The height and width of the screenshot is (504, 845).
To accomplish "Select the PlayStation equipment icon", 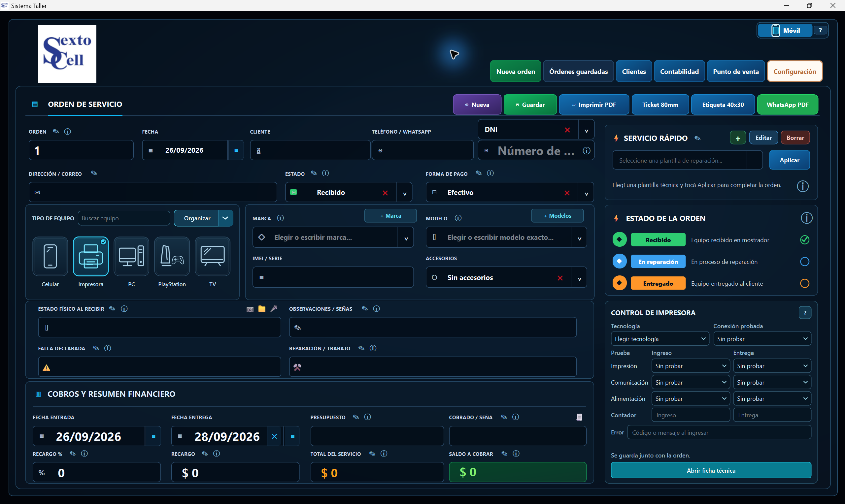I will click(x=172, y=256).
